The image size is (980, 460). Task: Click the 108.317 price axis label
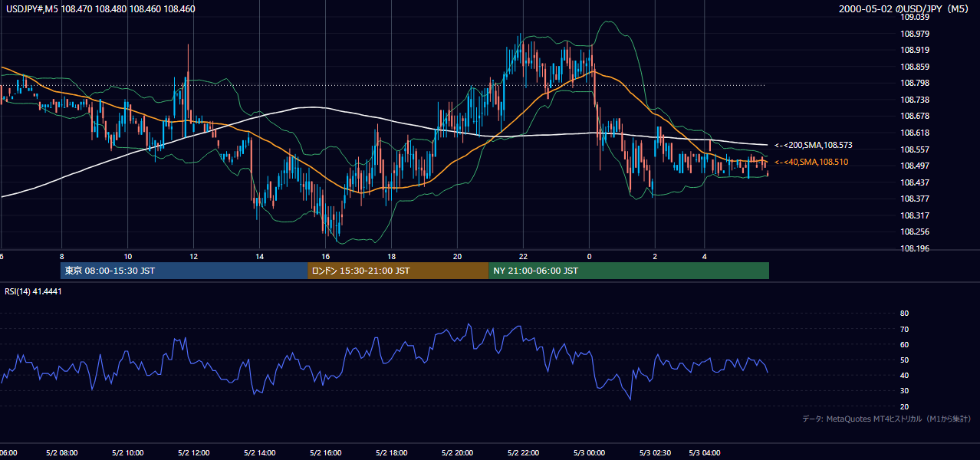point(915,215)
